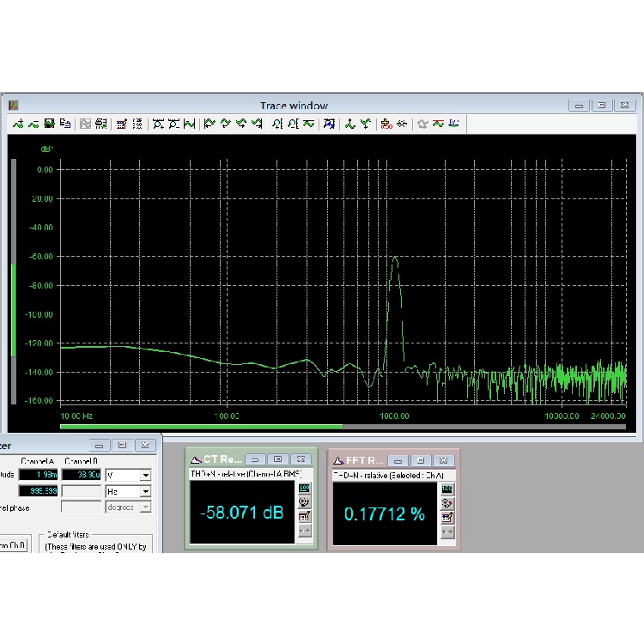Click the "100" display icon in FFT reading window
The height and width of the screenshot is (644, 644).
click(447, 489)
